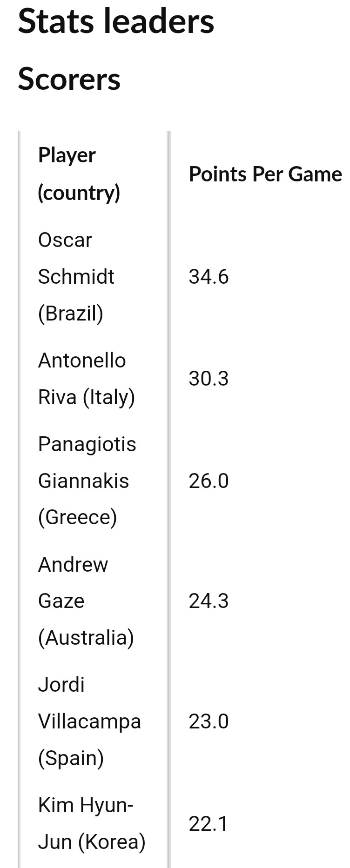Click the 23.0 points value
The image size is (350, 868).
(x=209, y=721)
